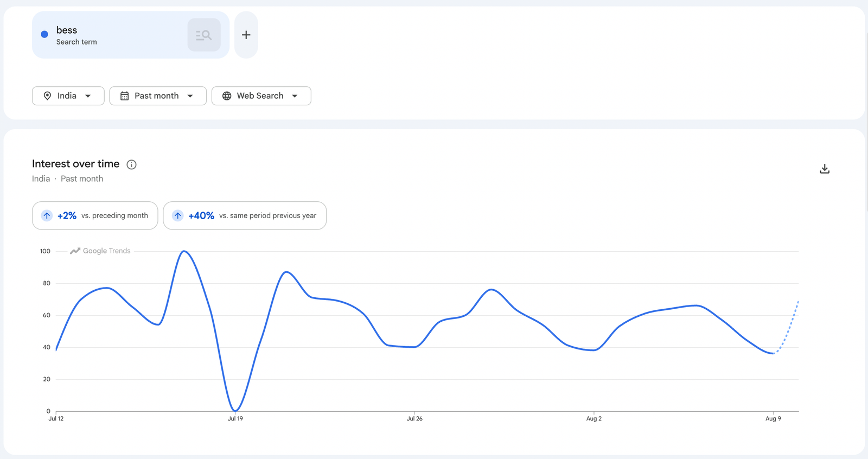The height and width of the screenshot is (459, 868).
Task: Select the +2% vs. preceding month chip
Action: coord(95,215)
